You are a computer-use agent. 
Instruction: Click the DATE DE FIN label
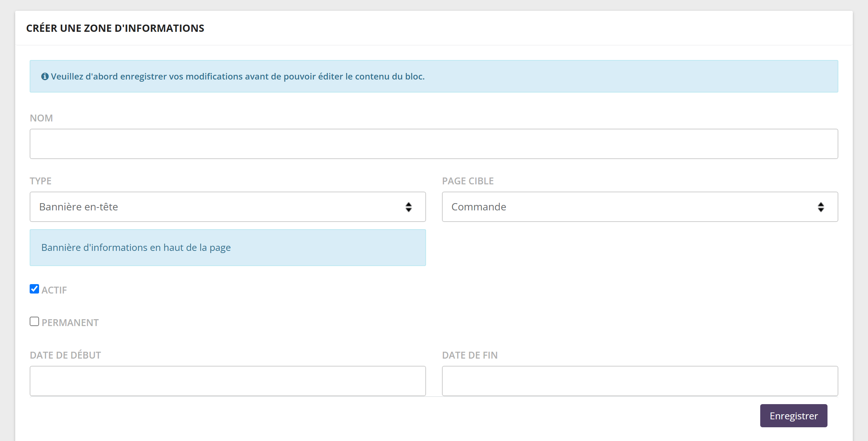pyautogui.click(x=470, y=355)
